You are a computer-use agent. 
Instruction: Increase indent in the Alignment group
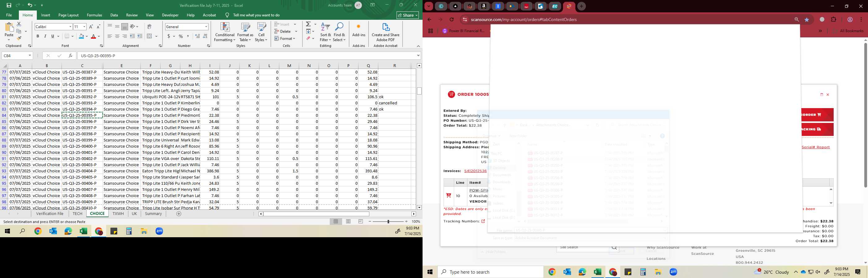tap(140, 36)
